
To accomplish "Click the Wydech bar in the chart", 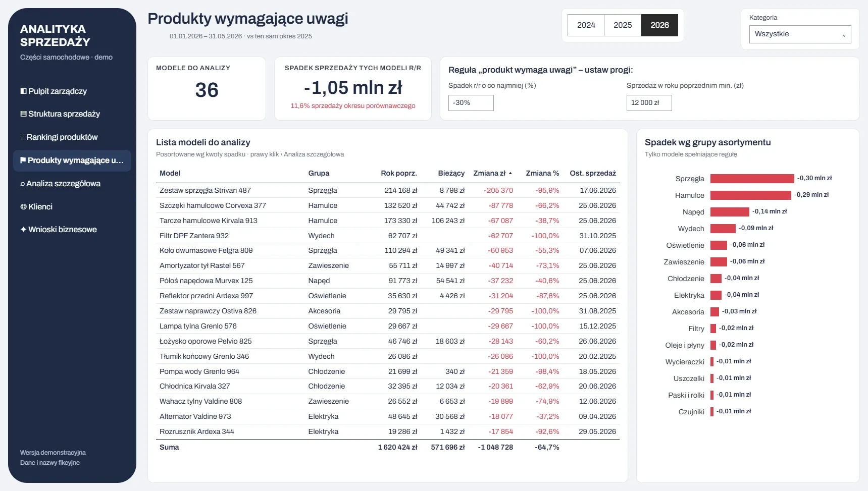I will click(x=723, y=229).
